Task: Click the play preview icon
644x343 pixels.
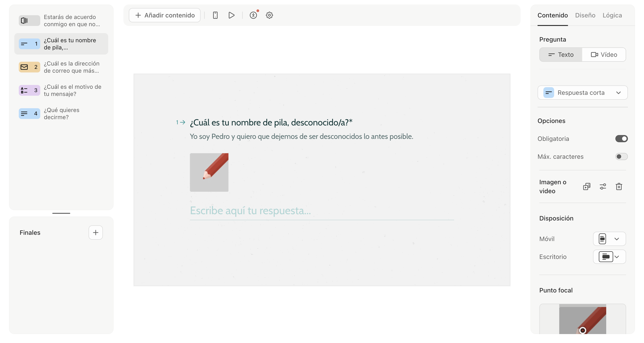Action: pos(231,15)
